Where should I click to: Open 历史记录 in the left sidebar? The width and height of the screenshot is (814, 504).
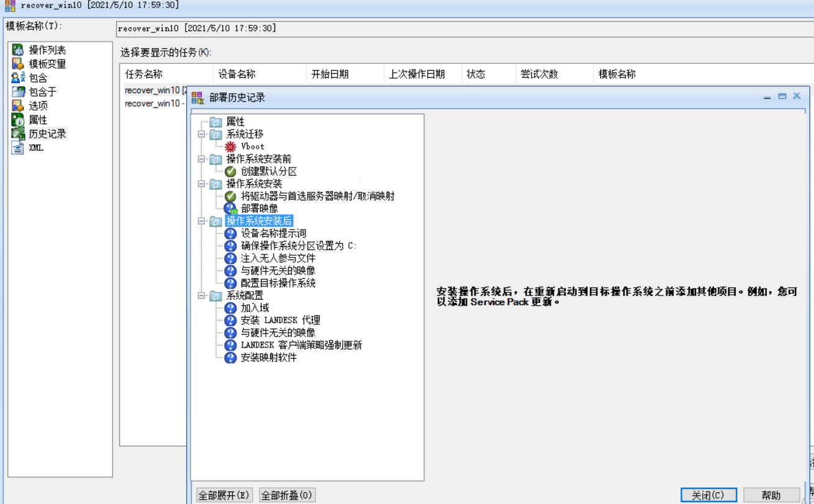(47, 133)
